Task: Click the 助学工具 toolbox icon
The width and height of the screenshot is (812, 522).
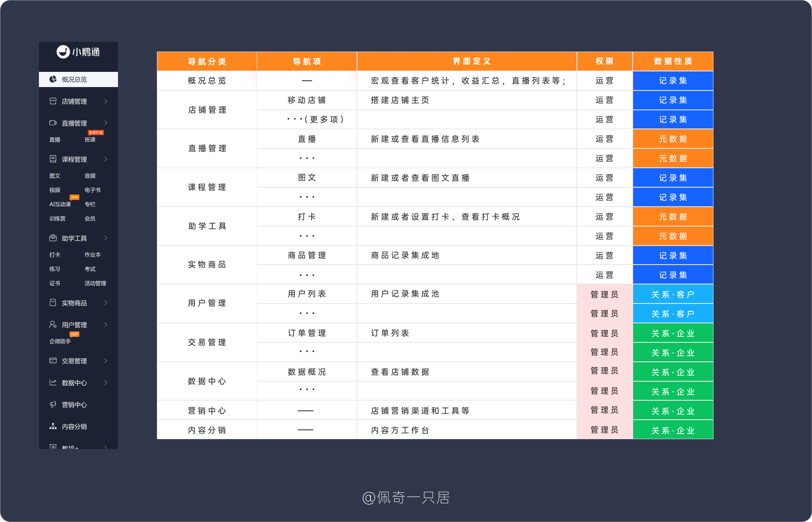Action: coord(53,238)
